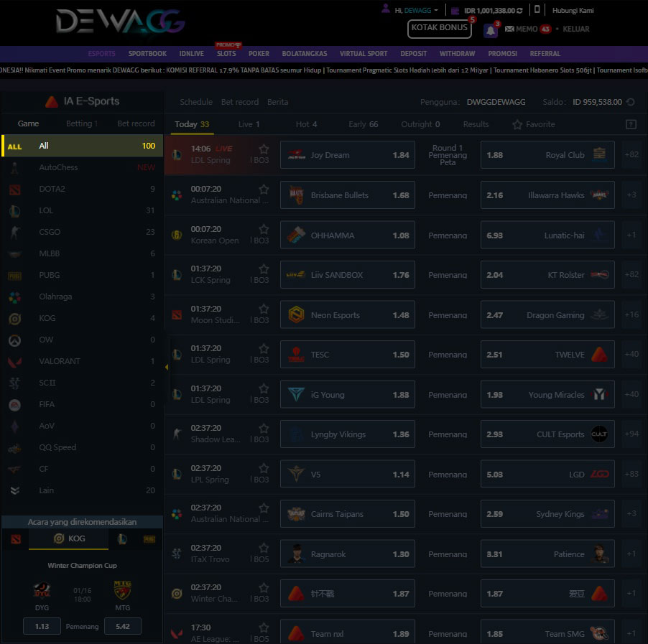Screen dimensions: 648x644
Task: Select the KOG recommended events tab
Action: (68, 539)
